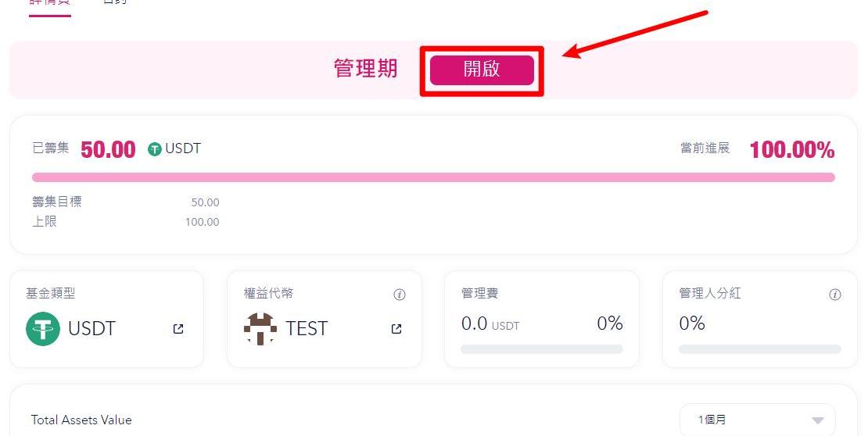Click the gray arrow of the period dropdown
The image size is (868, 436).
click(818, 420)
